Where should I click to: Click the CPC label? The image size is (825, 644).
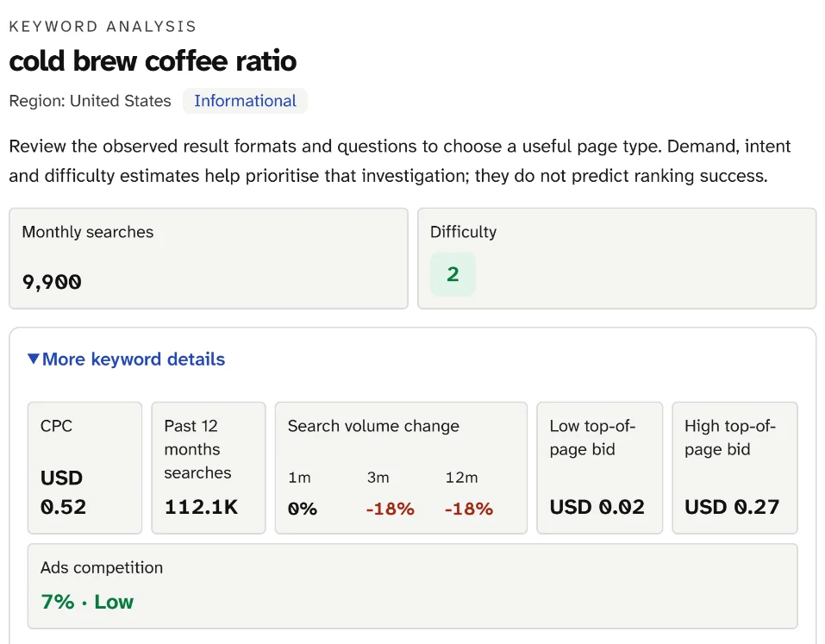tap(56, 426)
